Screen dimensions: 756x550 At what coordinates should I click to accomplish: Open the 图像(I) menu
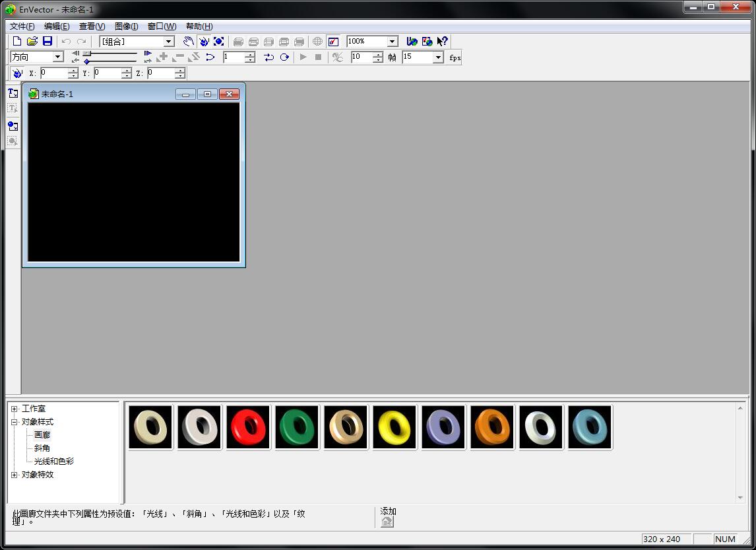pos(126,26)
